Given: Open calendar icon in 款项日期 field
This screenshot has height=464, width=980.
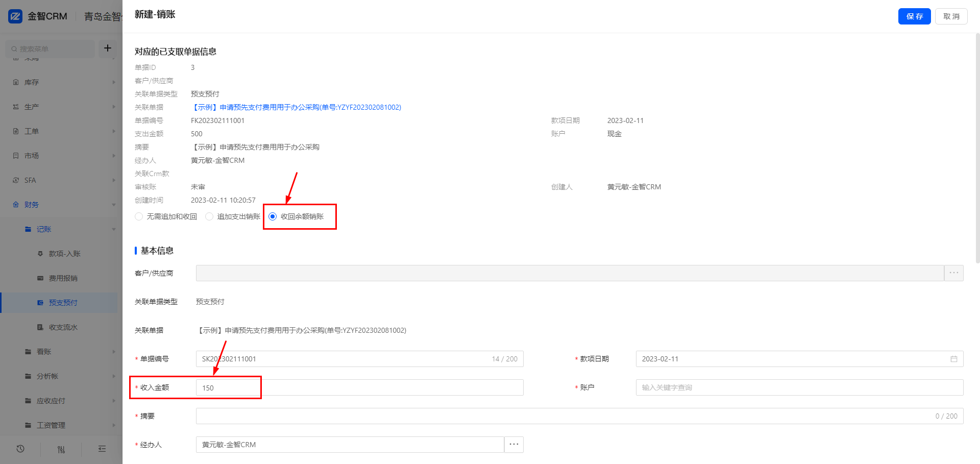Looking at the screenshot, I should point(953,359).
